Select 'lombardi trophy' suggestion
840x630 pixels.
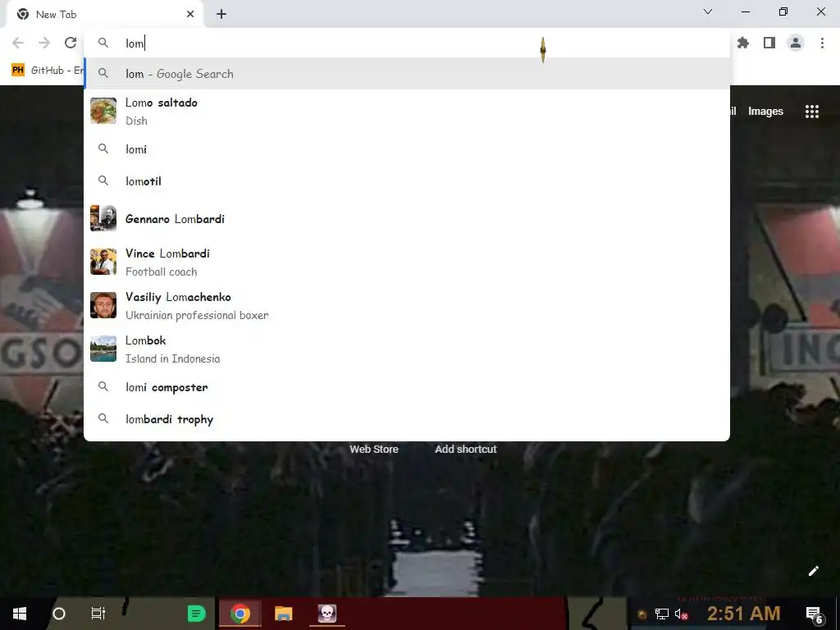tap(407, 419)
